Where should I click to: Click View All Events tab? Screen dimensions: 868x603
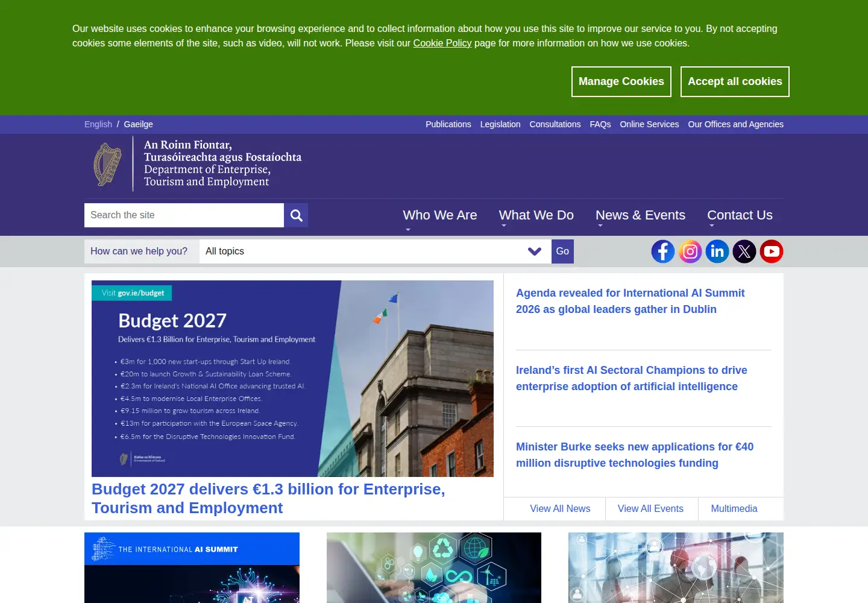coord(650,509)
